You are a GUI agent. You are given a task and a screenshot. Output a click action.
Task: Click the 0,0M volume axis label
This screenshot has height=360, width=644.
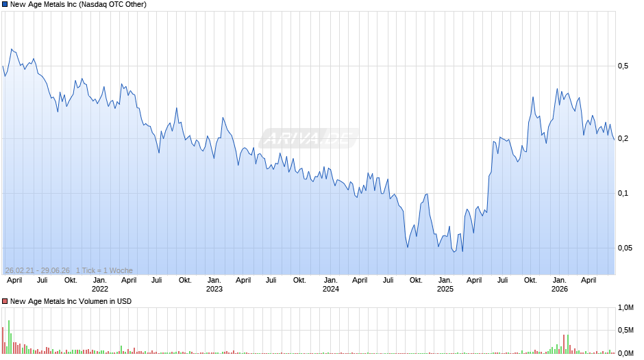point(626,353)
